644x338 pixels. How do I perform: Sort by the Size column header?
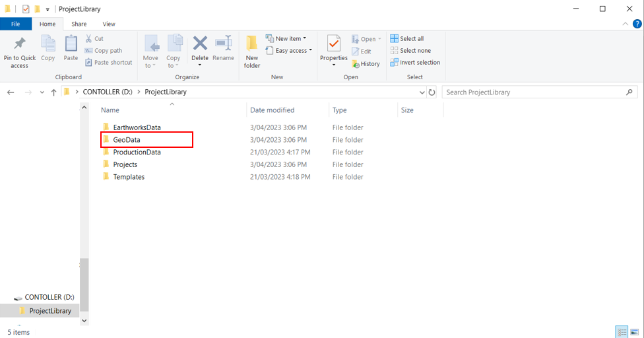click(407, 110)
